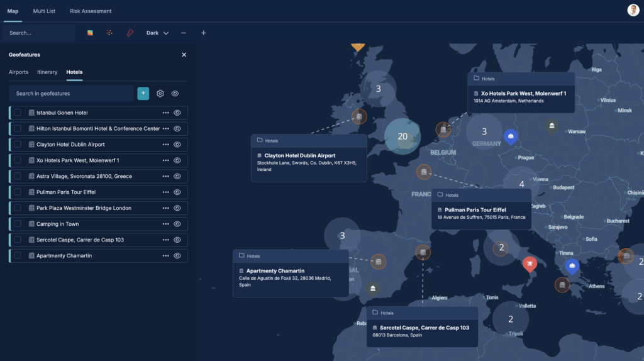Check the Istanbul Gonen Hotel checkbox

tap(18, 113)
